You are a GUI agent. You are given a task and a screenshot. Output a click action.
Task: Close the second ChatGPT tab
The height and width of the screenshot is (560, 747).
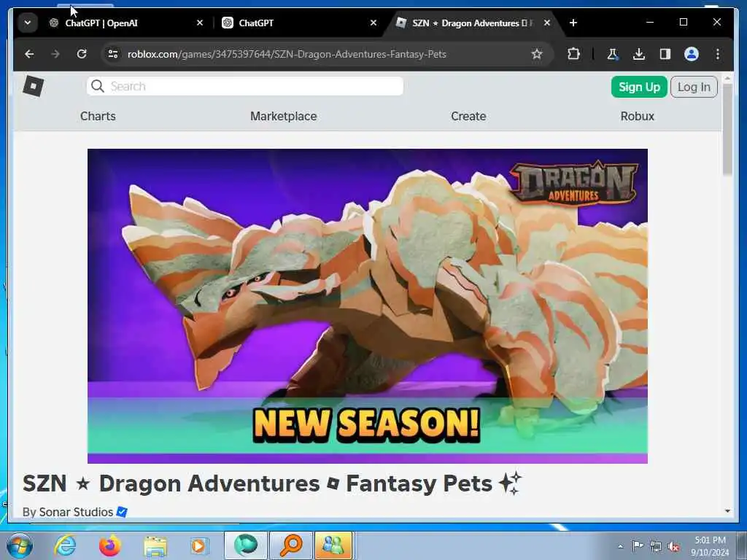(373, 23)
